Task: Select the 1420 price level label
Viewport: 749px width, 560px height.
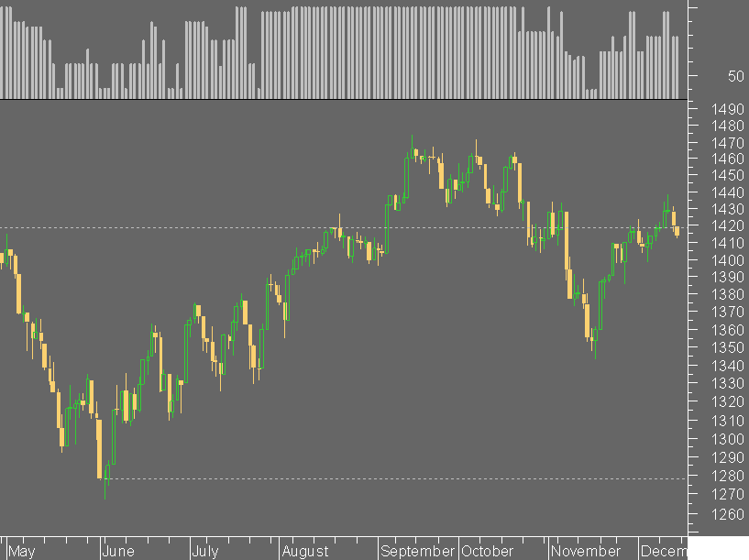Action: pos(728,225)
